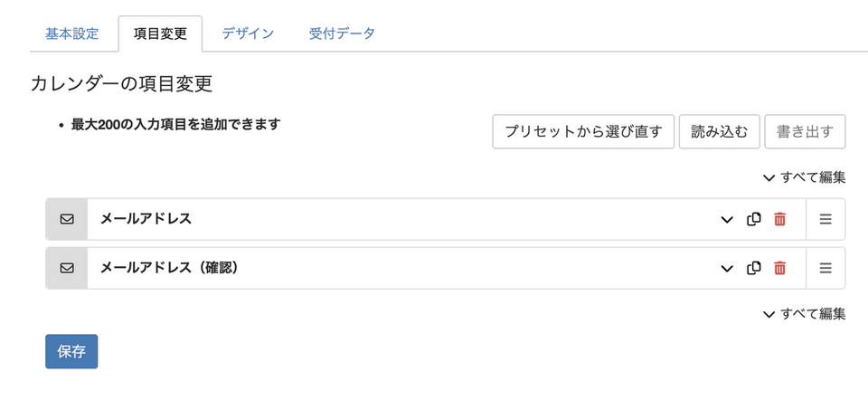The height and width of the screenshot is (410, 868).
Task: Select the 項目変更 tab
Action: click(x=160, y=33)
